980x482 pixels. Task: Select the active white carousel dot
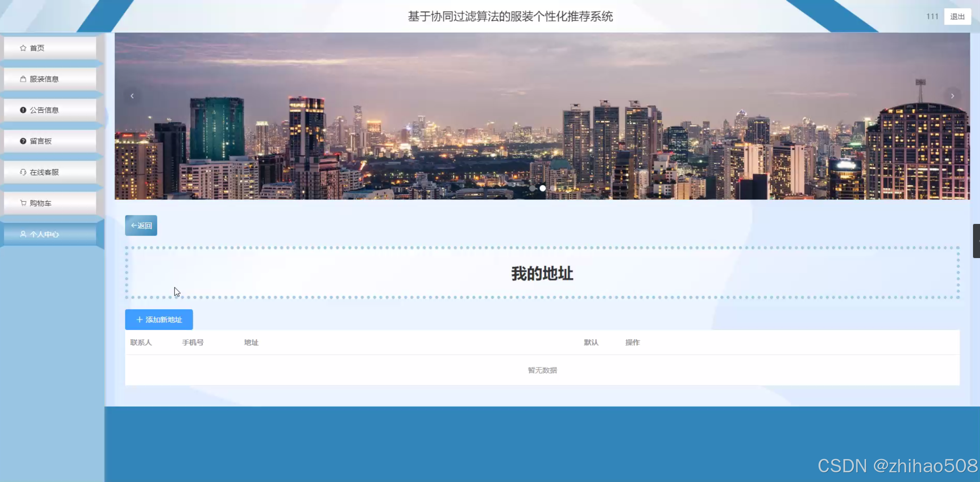pyautogui.click(x=543, y=188)
